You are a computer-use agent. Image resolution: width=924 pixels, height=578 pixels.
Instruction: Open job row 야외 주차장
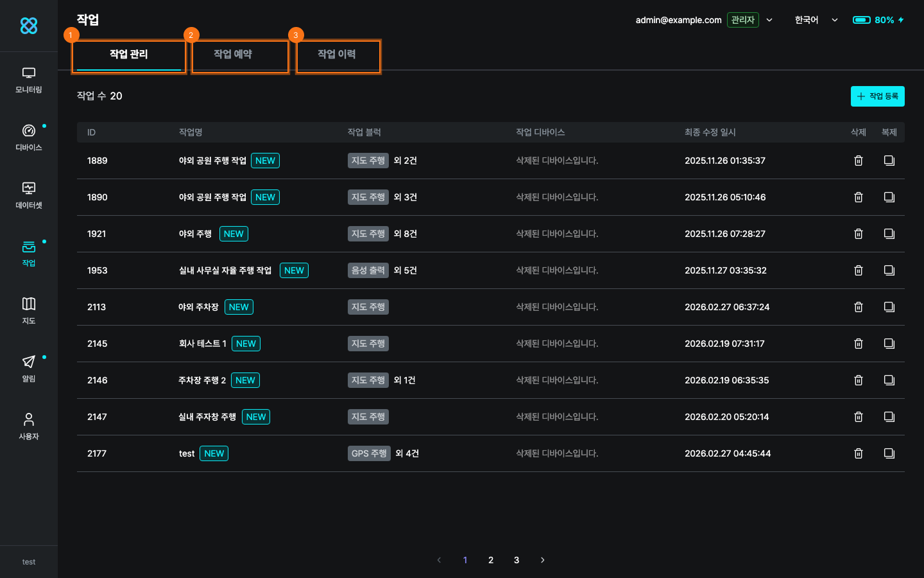tap(198, 307)
